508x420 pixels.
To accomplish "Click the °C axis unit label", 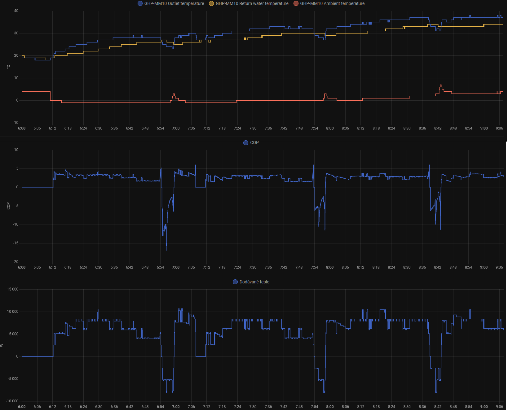I will [8, 67].
